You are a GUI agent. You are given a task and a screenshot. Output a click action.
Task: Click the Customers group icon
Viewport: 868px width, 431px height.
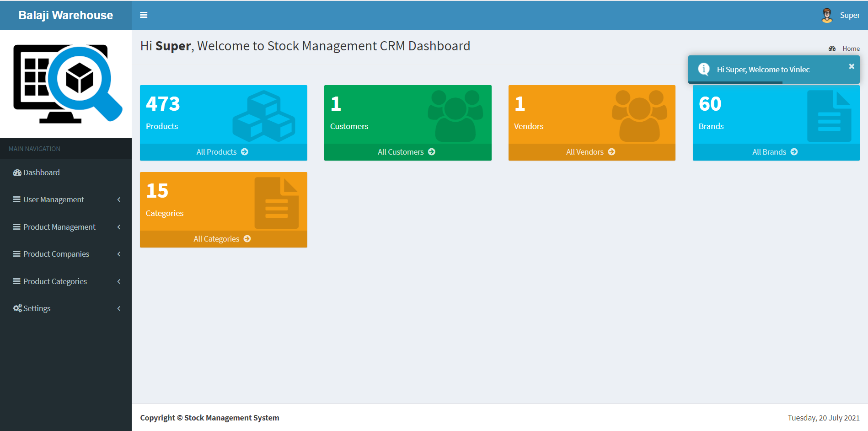coord(455,116)
